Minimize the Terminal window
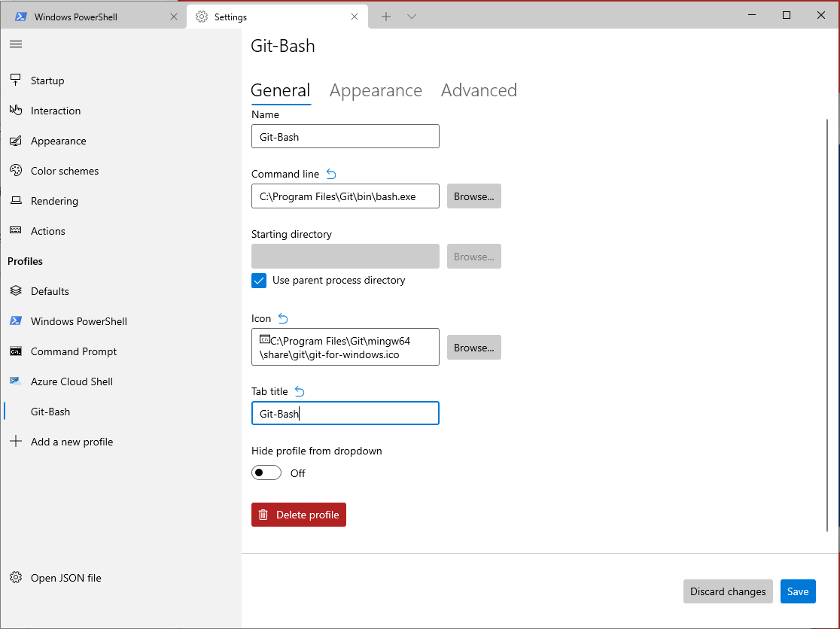 pos(752,15)
